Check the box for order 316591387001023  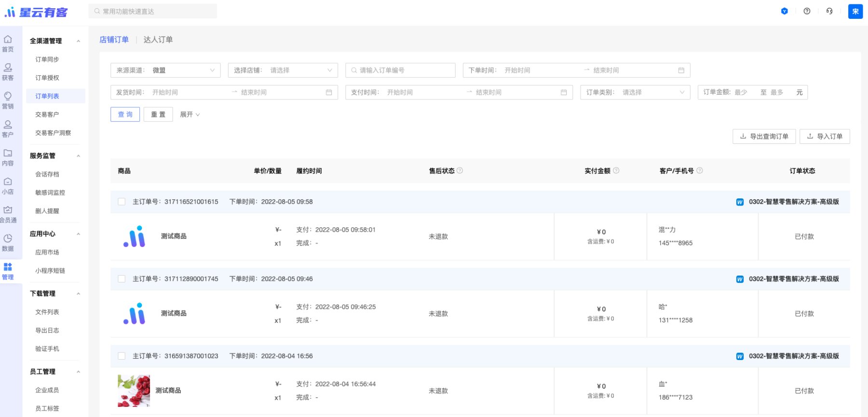(x=122, y=356)
